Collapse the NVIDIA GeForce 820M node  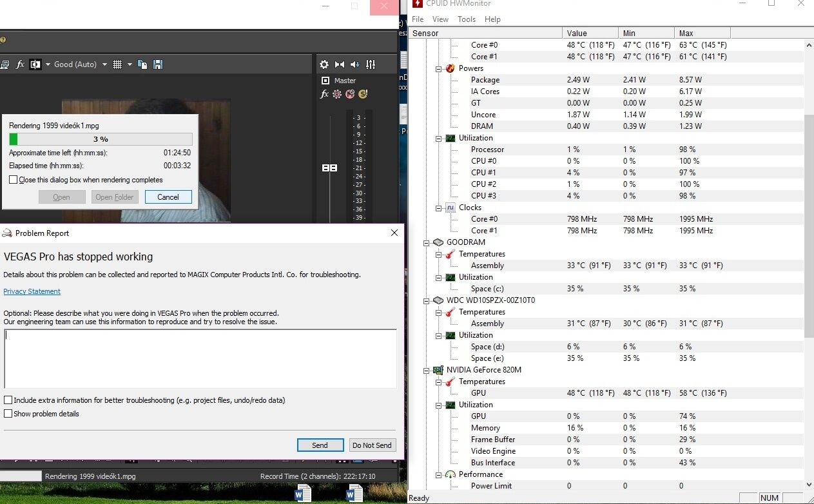pyautogui.click(x=426, y=370)
